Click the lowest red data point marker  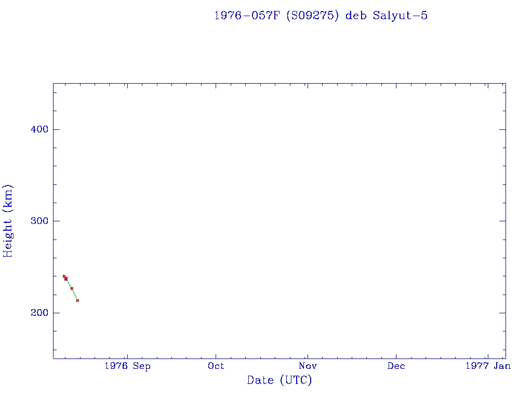pos(77,300)
